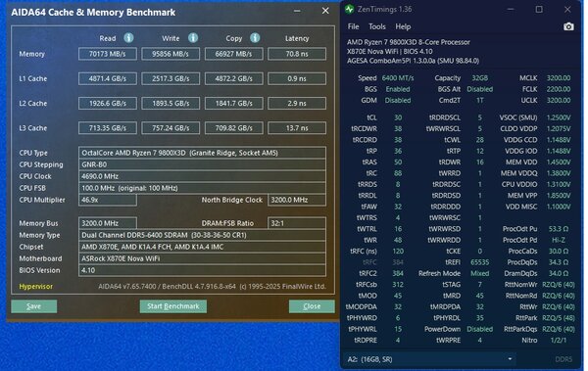This screenshot has width=588, height=371.
Task: Click L2 Cache Copy value 1841.7 GB/s
Action: coord(233,104)
